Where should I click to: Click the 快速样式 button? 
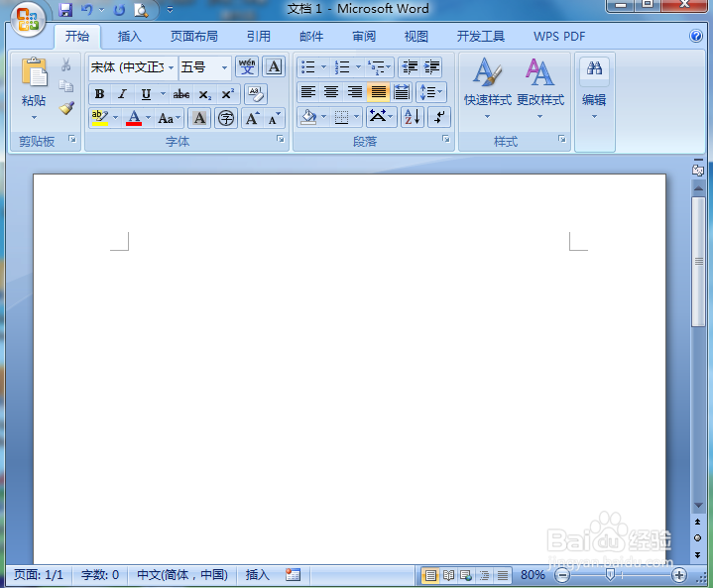tap(488, 88)
